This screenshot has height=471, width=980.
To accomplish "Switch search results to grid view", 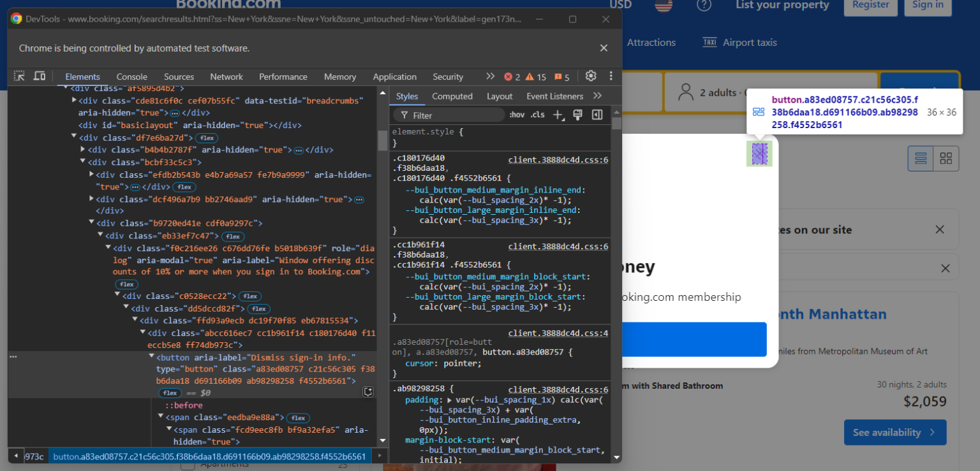I will (x=946, y=158).
